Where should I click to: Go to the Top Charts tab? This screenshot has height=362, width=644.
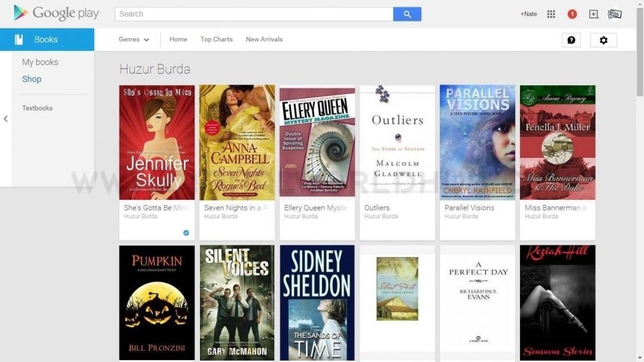(216, 40)
